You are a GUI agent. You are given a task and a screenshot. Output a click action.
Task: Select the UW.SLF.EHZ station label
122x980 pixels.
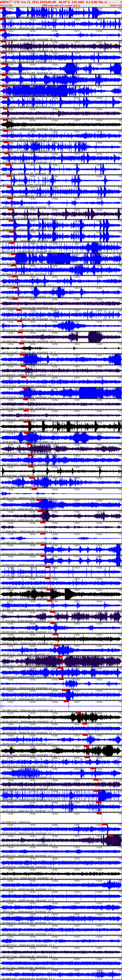point(8,509)
